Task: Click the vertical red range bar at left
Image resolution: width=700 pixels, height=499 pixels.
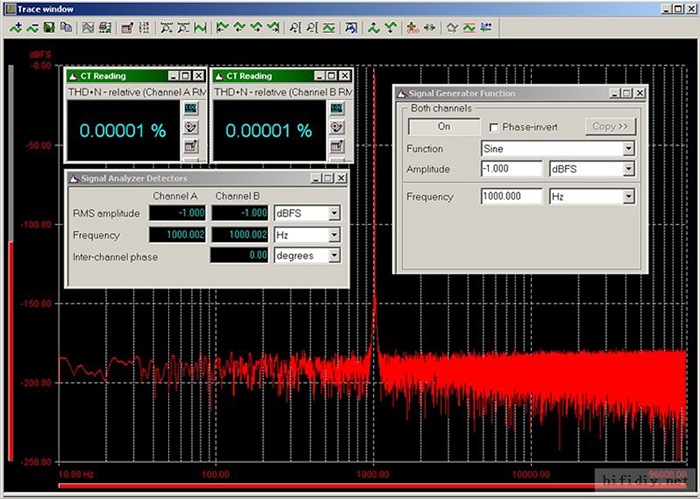Action: pos(11,350)
